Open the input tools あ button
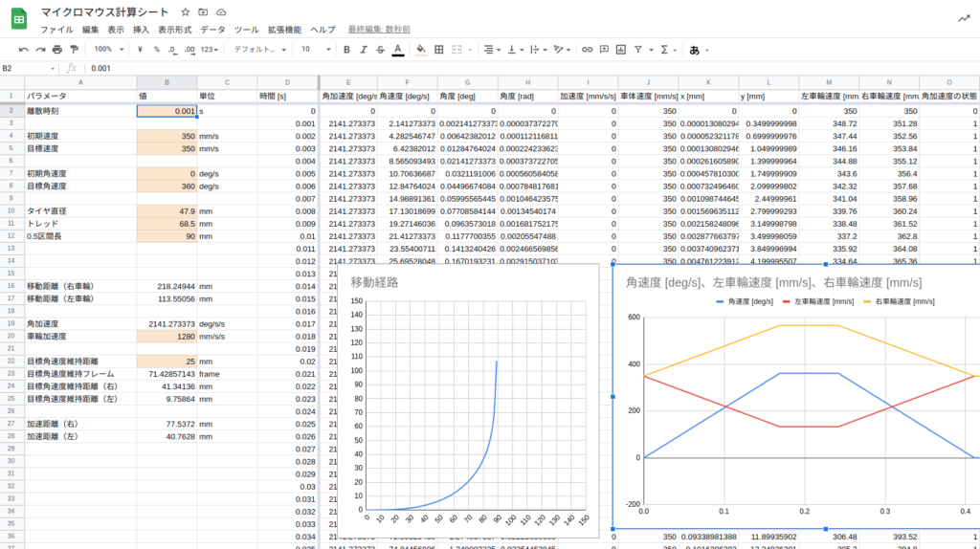Image resolution: width=980 pixels, height=549 pixels. pos(695,50)
